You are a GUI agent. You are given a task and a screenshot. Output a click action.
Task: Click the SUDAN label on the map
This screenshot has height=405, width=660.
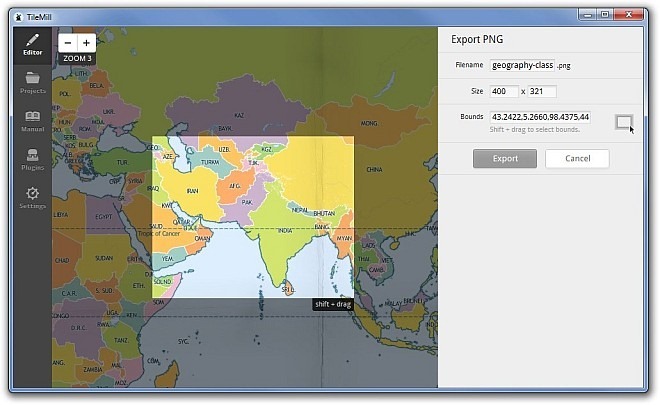pos(104,258)
